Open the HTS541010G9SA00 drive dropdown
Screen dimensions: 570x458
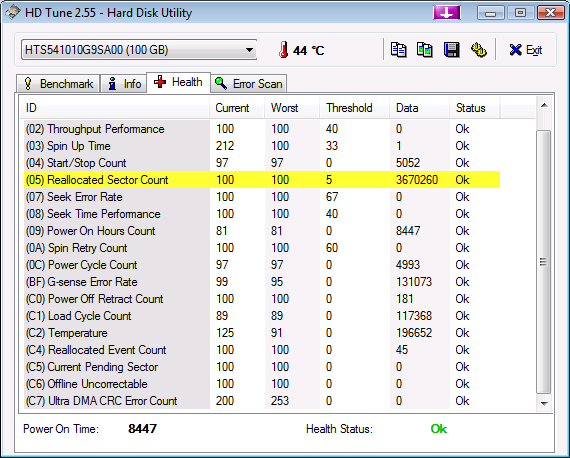[139, 50]
